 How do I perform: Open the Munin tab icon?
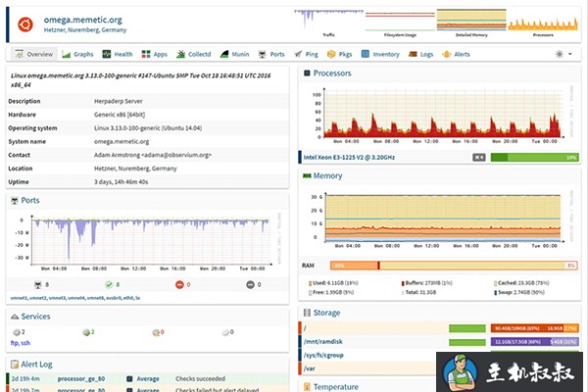coord(224,54)
